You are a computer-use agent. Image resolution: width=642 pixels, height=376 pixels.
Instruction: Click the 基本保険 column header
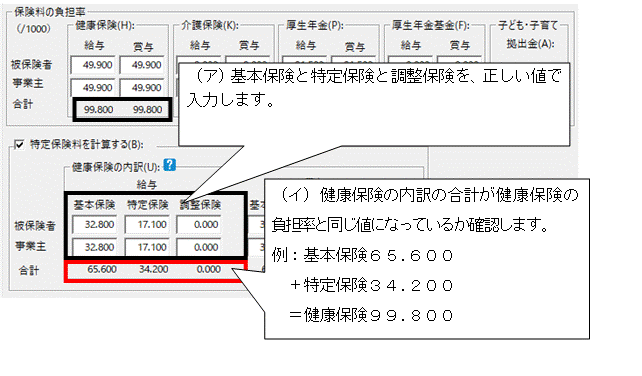point(95,205)
